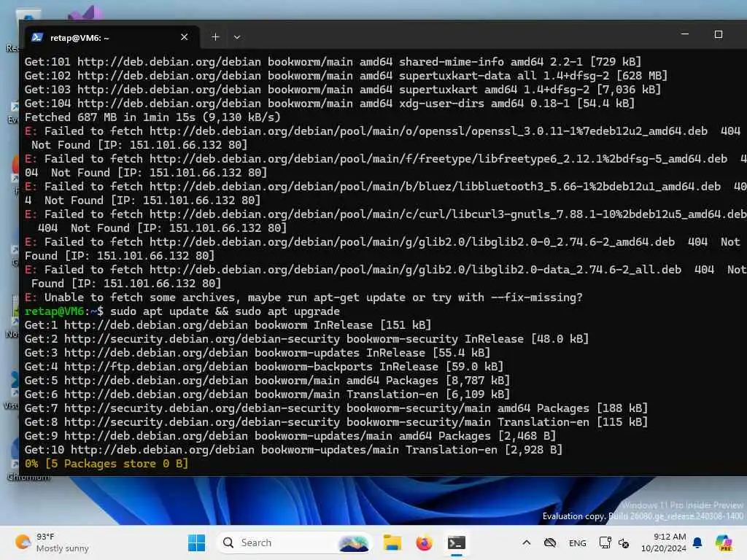The height and width of the screenshot is (560, 747).
Task: Click the taskbar Search box
Action: click(294, 542)
